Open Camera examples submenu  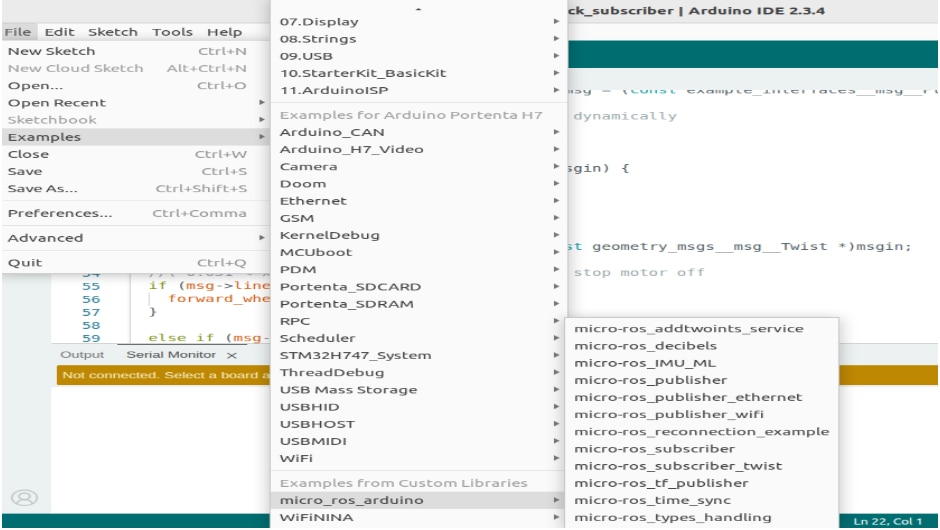418,166
